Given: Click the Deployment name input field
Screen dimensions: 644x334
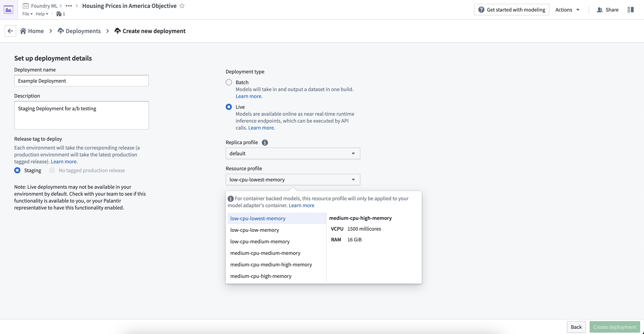Looking at the screenshot, I should (81, 81).
